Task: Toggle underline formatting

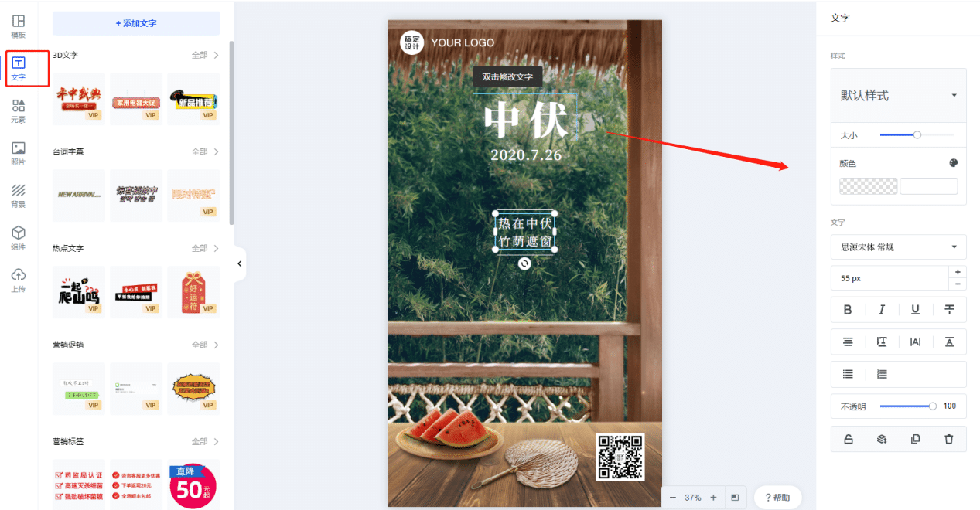Action: click(x=915, y=310)
